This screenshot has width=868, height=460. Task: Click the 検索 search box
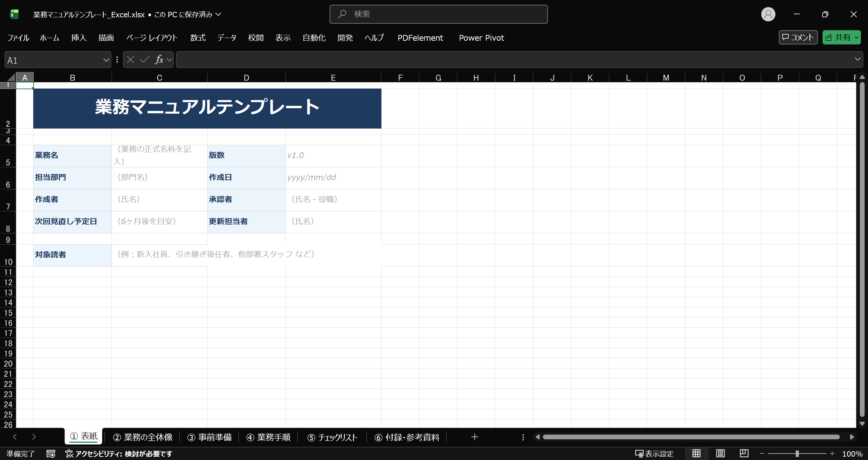[x=438, y=14]
